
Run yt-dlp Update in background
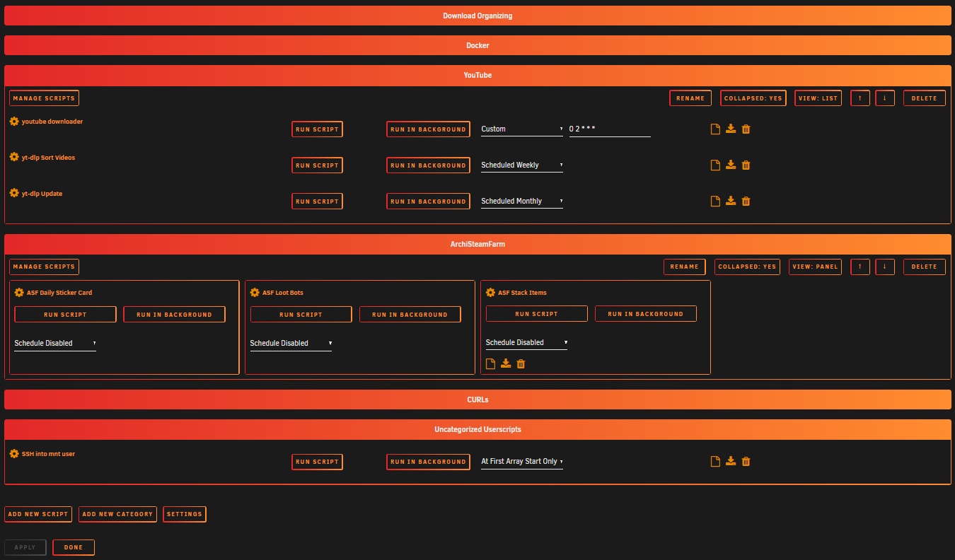(428, 202)
